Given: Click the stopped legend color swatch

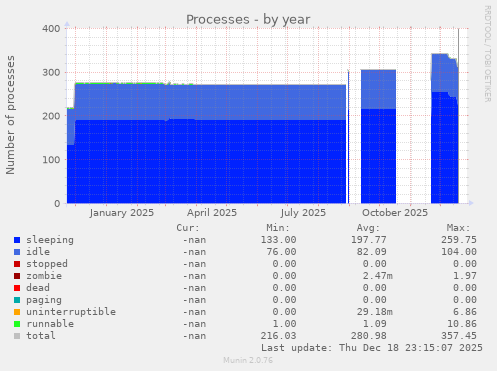Looking at the screenshot, I should [x=17, y=264].
